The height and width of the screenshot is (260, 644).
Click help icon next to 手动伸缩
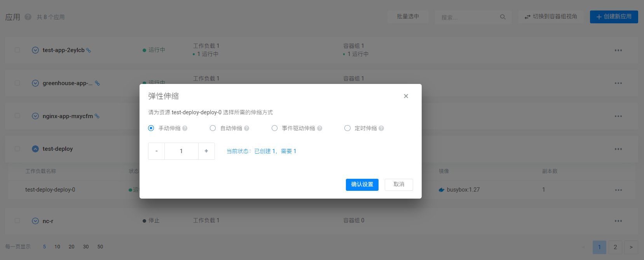coord(185,128)
